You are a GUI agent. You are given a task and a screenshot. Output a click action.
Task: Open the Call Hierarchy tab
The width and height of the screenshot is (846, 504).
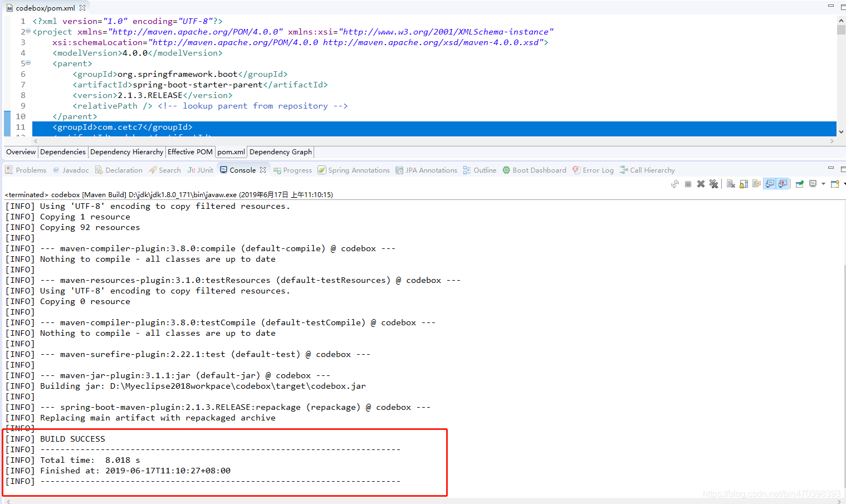point(647,170)
